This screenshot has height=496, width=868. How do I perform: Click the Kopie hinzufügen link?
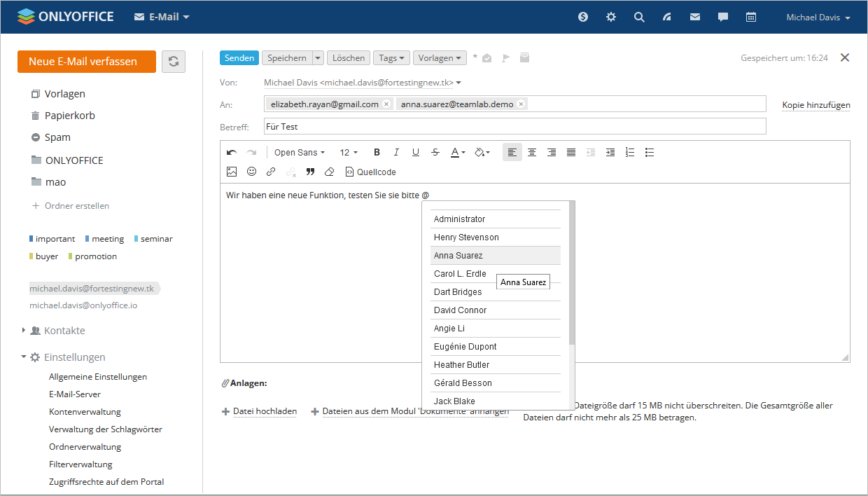(x=816, y=105)
